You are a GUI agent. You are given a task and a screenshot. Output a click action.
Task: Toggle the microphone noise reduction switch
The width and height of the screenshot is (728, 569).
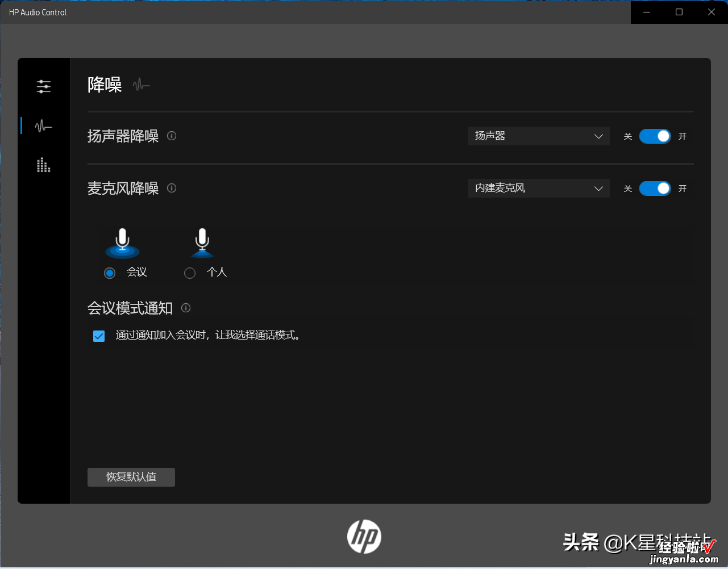click(655, 189)
